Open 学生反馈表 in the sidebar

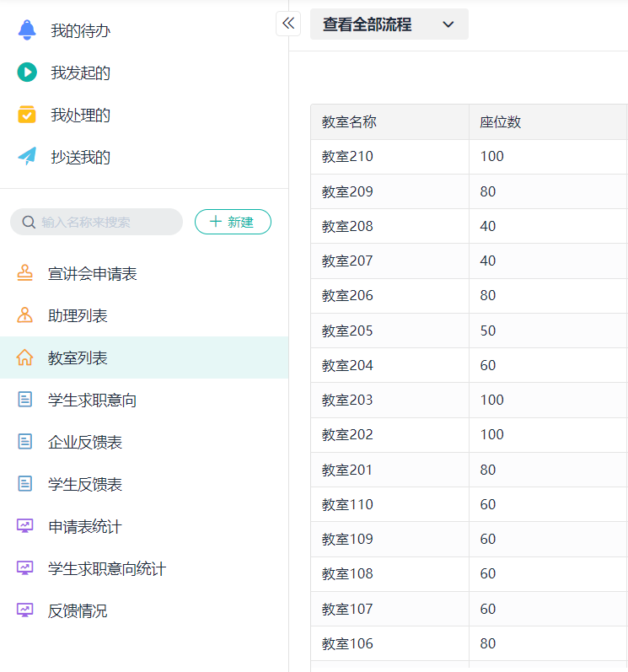click(x=85, y=484)
